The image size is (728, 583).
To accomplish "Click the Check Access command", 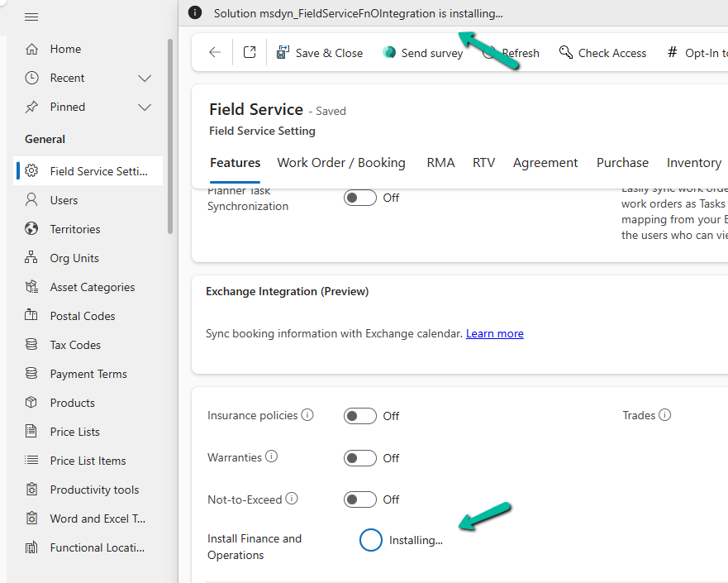I will [602, 53].
